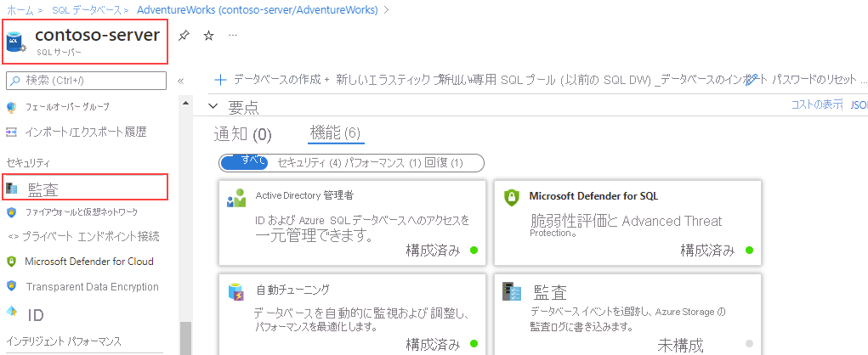Go to ホーム breadcrumb

20,10
